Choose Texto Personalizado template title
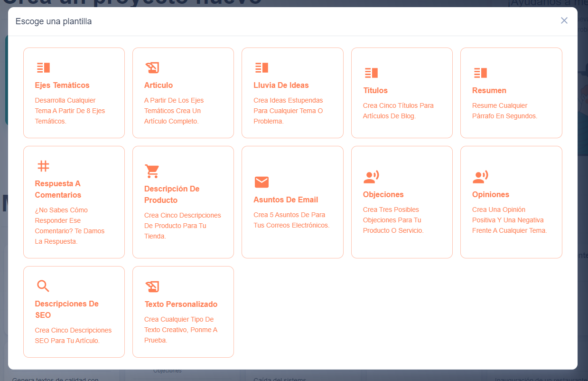The image size is (588, 381). click(x=181, y=304)
